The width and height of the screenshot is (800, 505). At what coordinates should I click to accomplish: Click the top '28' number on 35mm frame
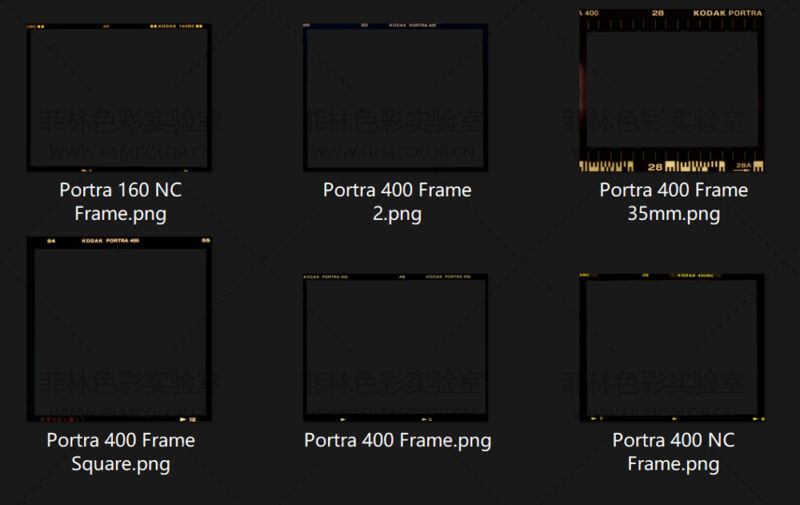(657, 14)
